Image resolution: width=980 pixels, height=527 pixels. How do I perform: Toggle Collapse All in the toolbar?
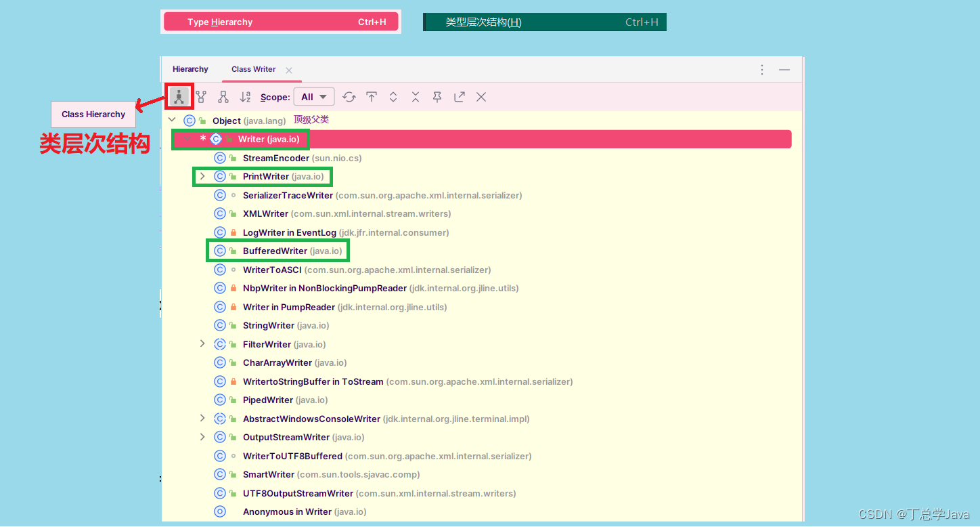(415, 96)
